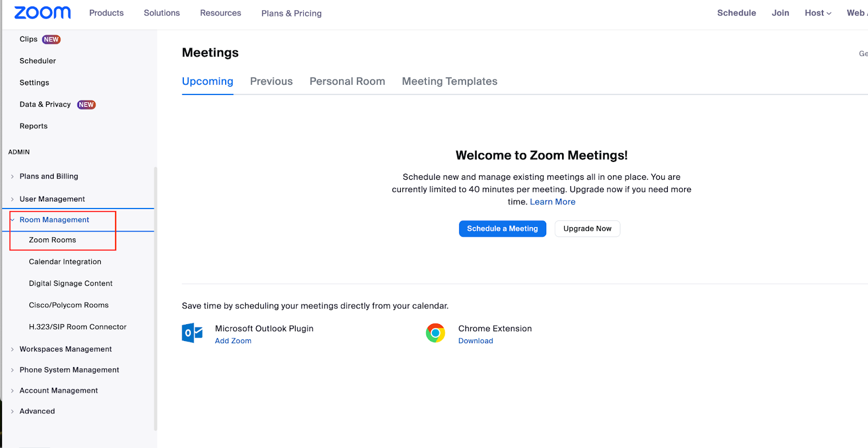The height and width of the screenshot is (448, 868).
Task: Open the Host dropdown menu
Action: [x=818, y=13]
